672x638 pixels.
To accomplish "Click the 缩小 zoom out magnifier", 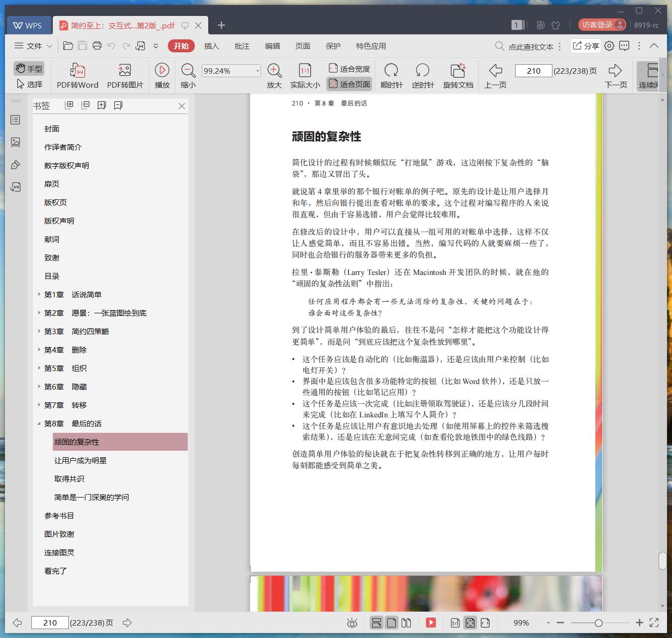I will (188, 70).
